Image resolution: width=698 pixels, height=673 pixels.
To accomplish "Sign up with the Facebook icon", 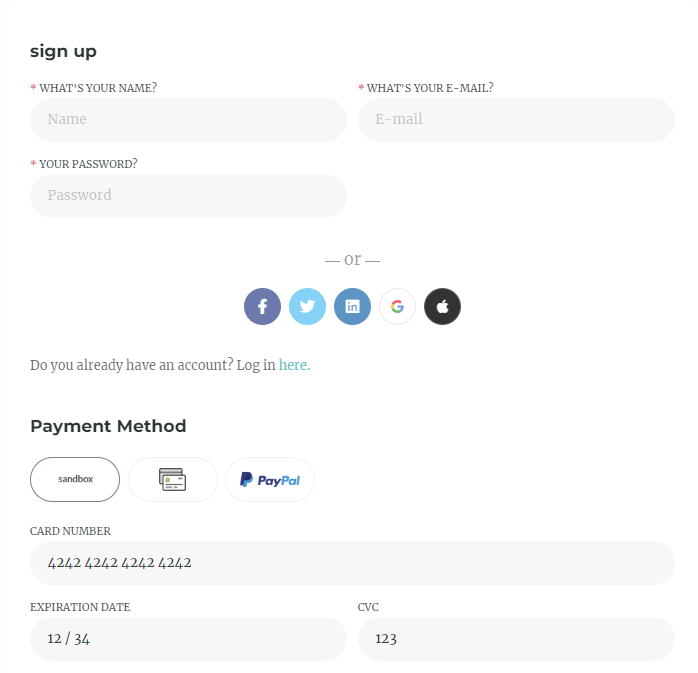I will click(262, 306).
